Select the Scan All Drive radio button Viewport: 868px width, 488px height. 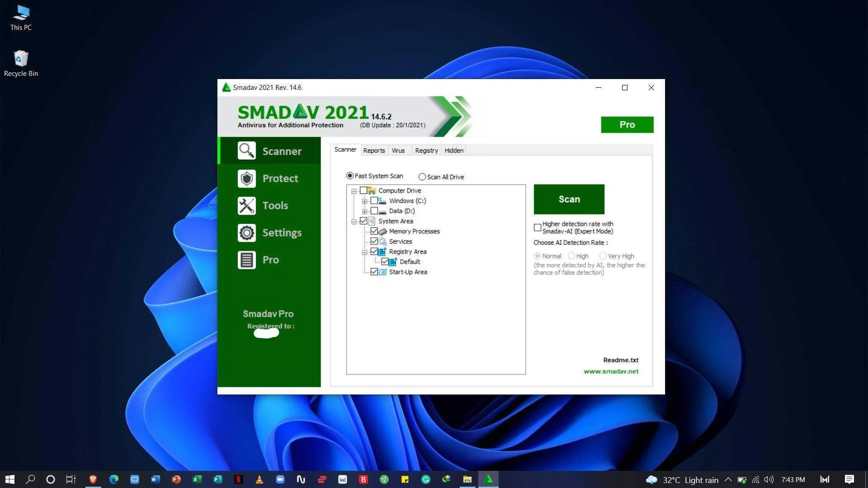[422, 177]
